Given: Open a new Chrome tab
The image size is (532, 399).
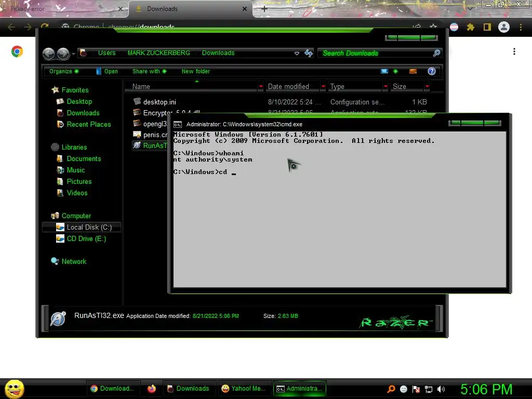Looking at the screenshot, I should 264,9.
